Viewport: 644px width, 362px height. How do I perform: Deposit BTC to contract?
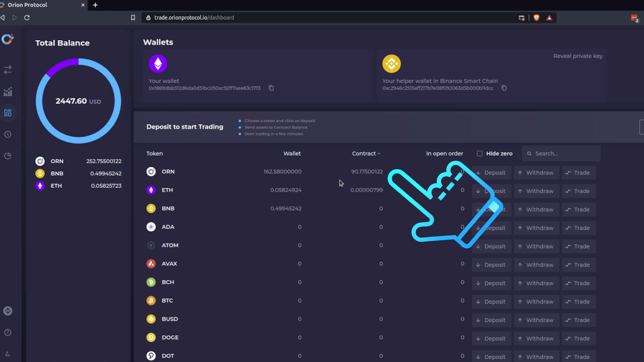tap(491, 302)
